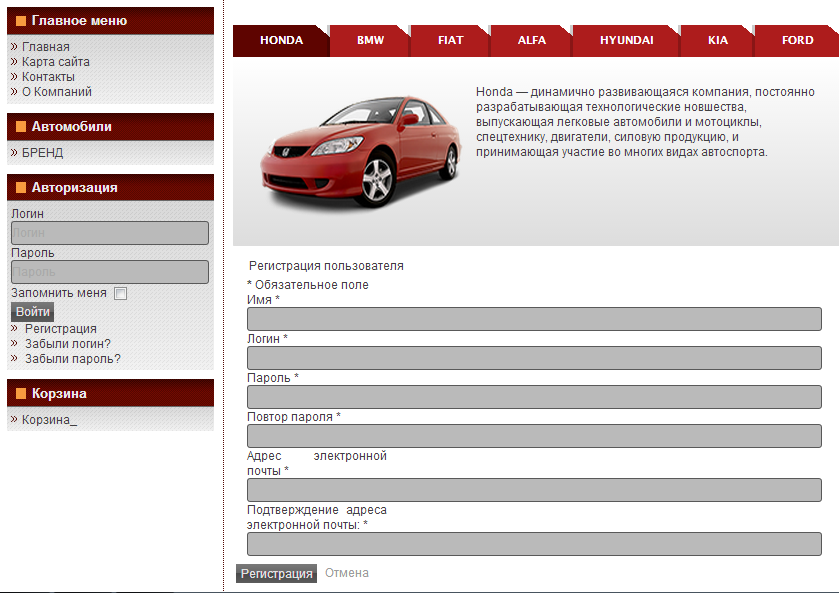The width and height of the screenshot is (839, 593).
Task: Open the FORD tab
Action: point(797,40)
